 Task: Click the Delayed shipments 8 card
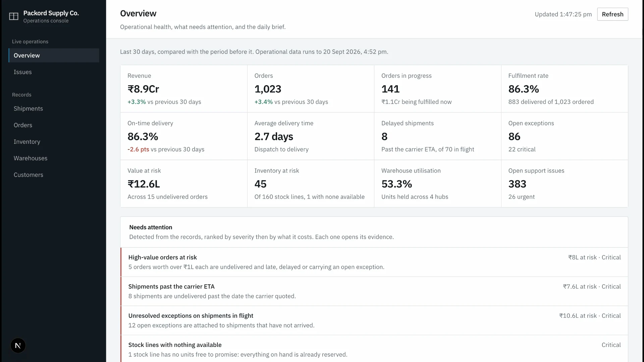point(438,136)
